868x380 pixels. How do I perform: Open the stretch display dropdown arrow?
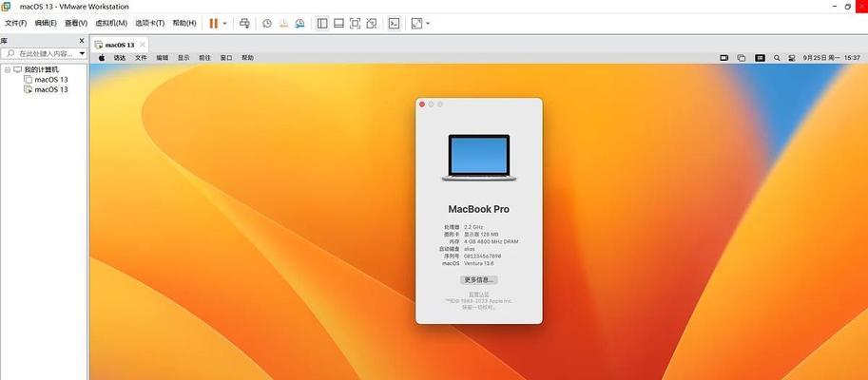point(428,23)
